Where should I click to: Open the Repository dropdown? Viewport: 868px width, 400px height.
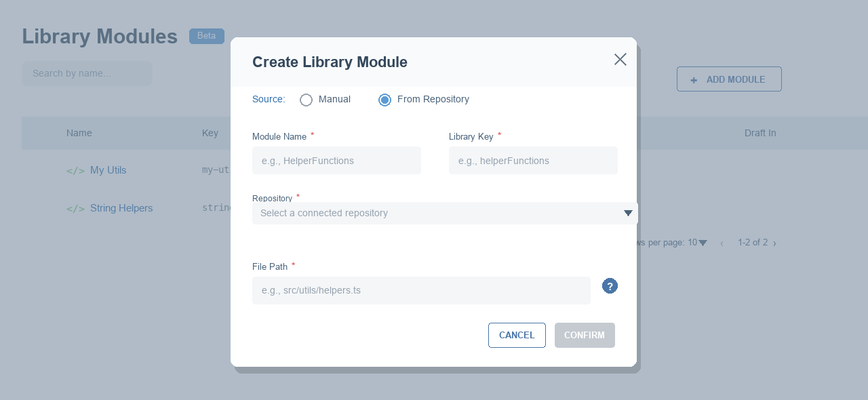(x=445, y=213)
